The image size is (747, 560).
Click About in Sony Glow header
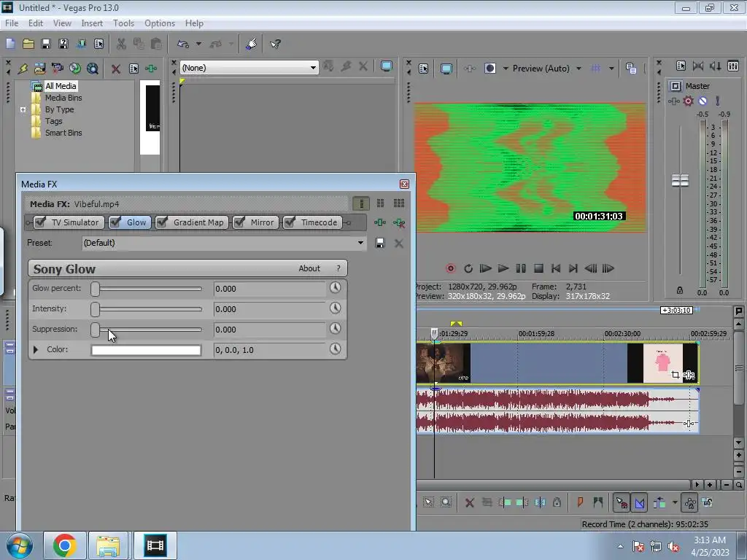click(x=309, y=268)
